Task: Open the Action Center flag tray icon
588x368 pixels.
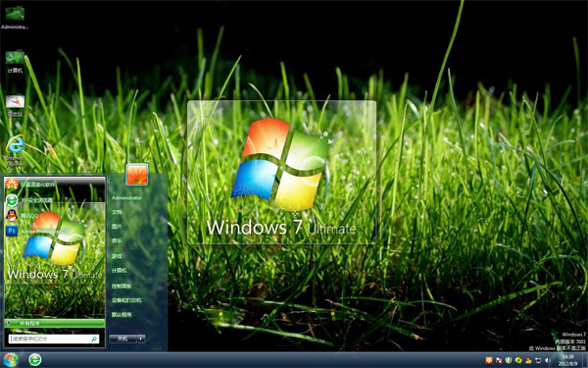Action: pyautogui.click(x=499, y=360)
